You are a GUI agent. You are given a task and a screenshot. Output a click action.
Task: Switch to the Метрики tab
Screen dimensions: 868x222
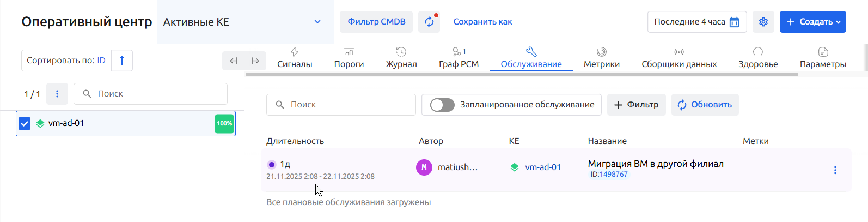[602, 58]
